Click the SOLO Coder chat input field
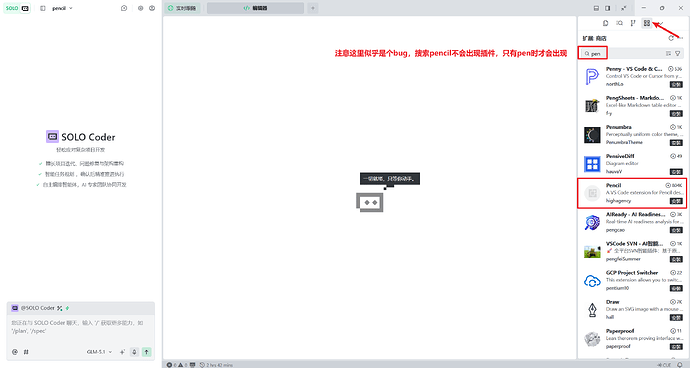 point(81,327)
